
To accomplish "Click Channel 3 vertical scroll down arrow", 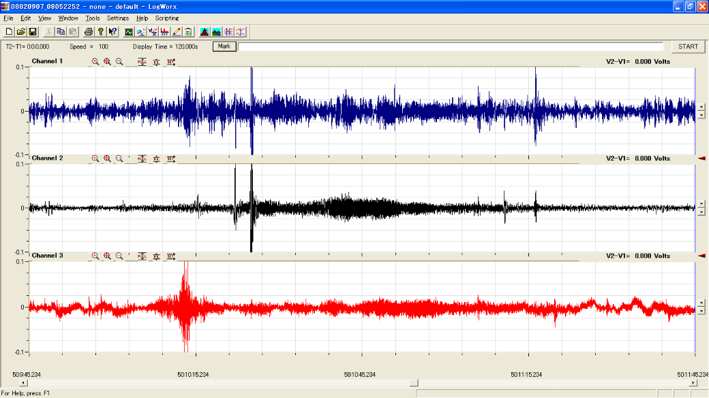I will tap(701, 311).
